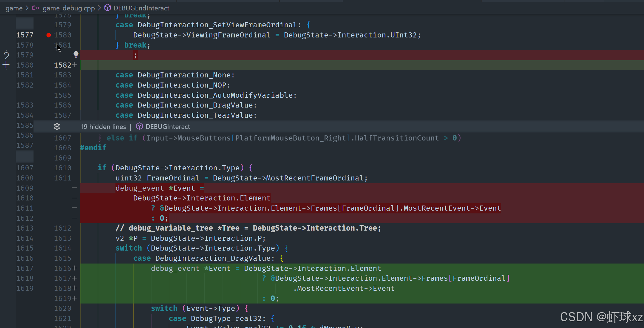Click the minus marker at line 1609
Screen dimensions: 644x328
tap(74, 188)
